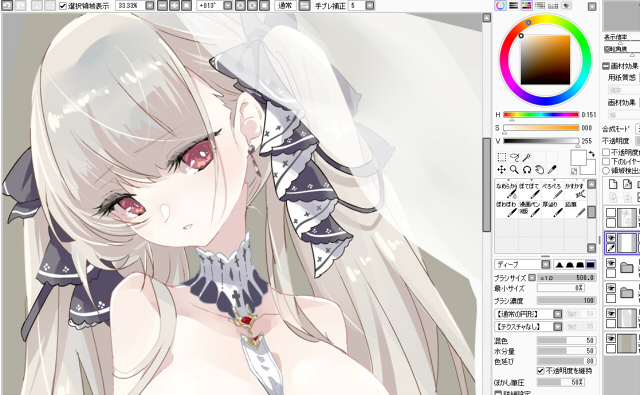The height and width of the screenshot is (395, 640).
Task: Select the lasso selection tool
Action: tap(514, 157)
